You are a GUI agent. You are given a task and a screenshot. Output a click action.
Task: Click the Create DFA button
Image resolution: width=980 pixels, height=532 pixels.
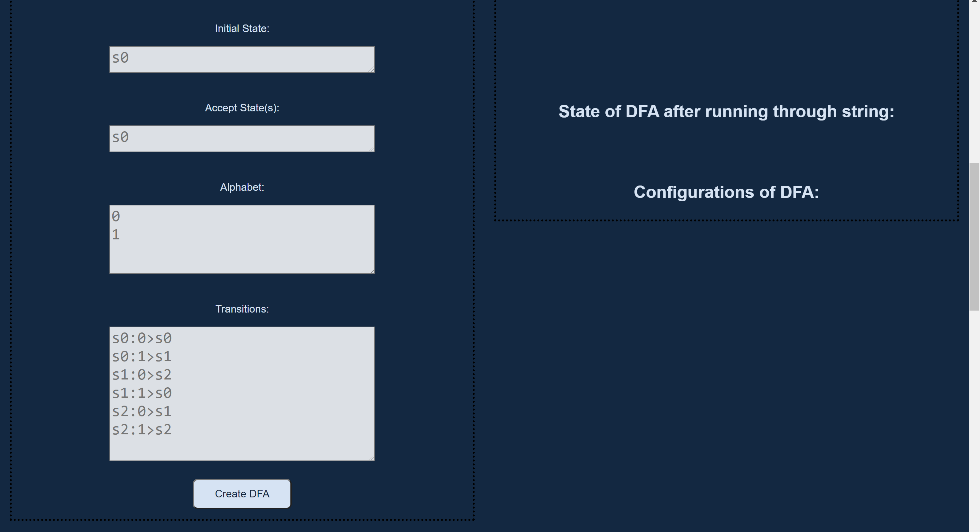(x=242, y=493)
